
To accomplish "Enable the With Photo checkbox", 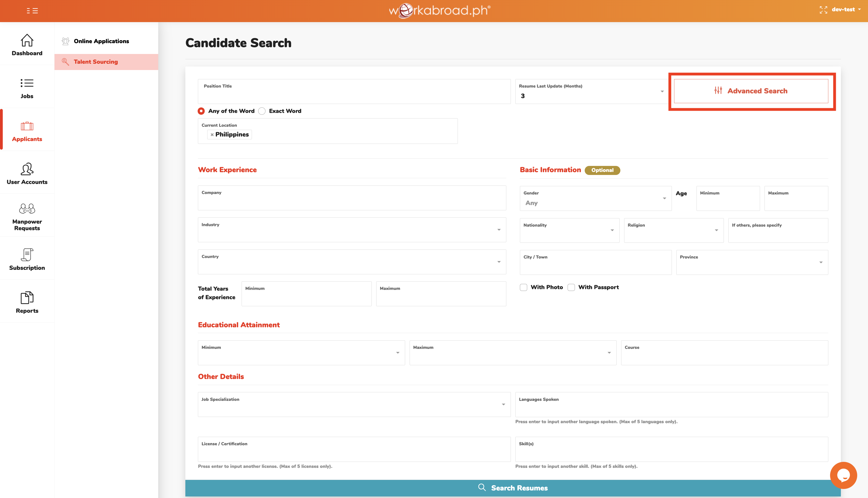I will pyautogui.click(x=523, y=287).
